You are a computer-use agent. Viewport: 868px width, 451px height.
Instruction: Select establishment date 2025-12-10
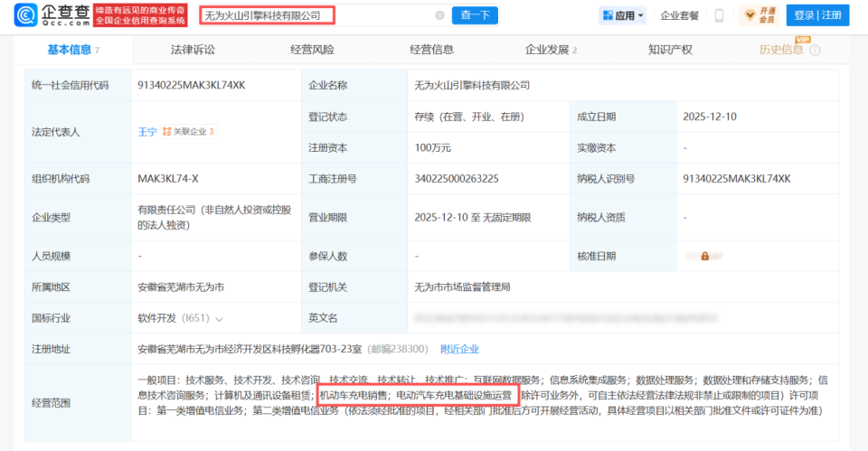click(x=710, y=117)
